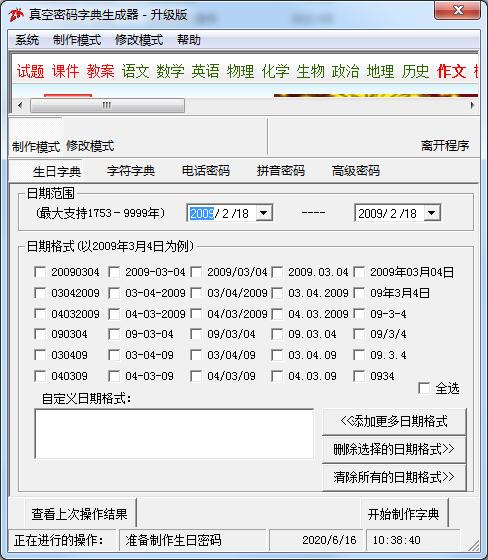
Task: Check the 09.03.04 format checkbox
Action: click(x=277, y=334)
